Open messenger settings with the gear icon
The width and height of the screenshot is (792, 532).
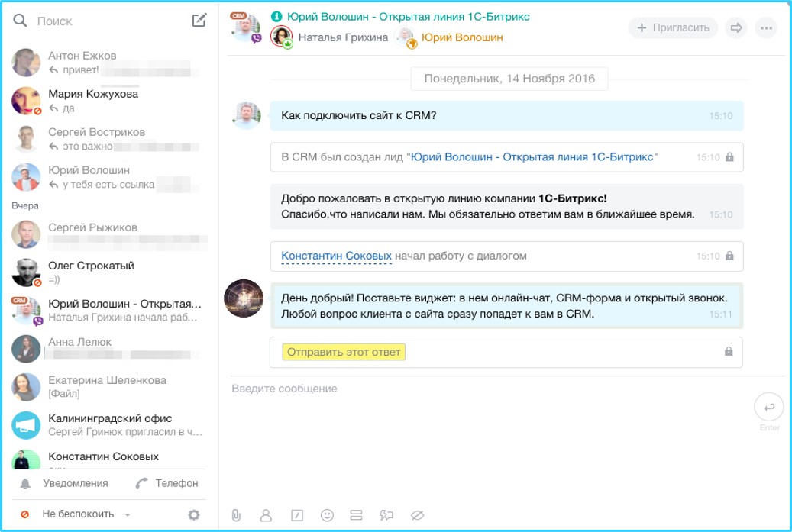coord(194,515)
